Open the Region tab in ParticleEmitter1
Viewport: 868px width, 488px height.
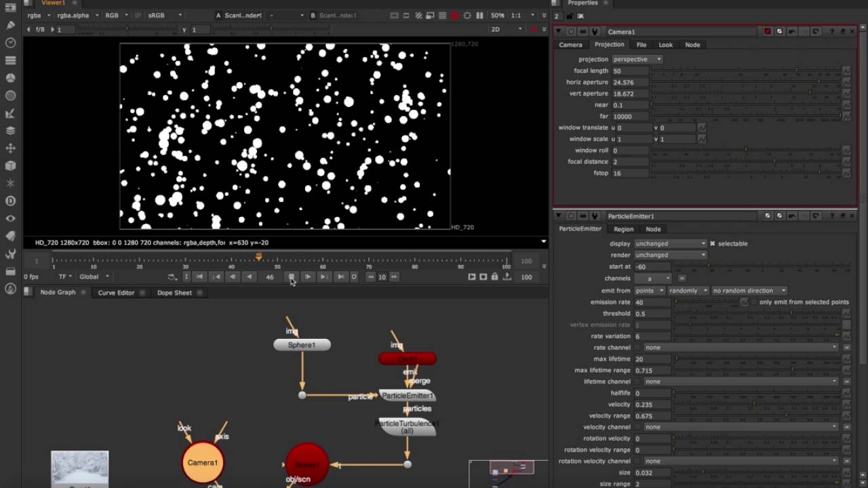coord(623,229)
